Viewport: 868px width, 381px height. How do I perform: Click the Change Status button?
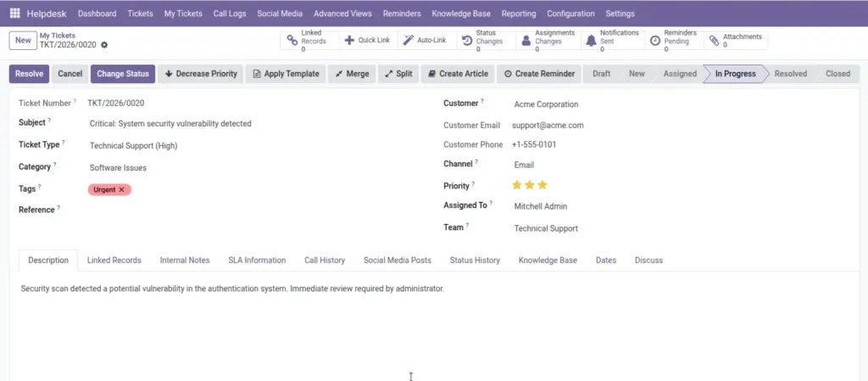(123, 74)
